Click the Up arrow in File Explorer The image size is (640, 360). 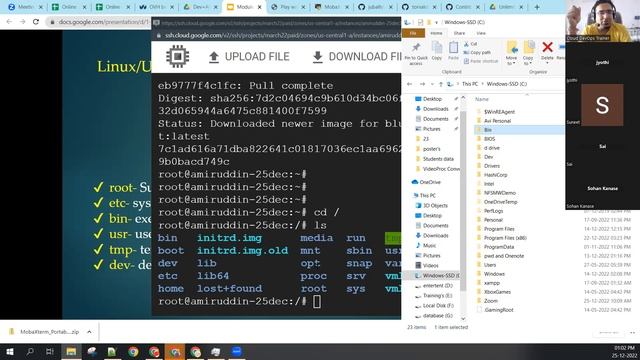coord(440,84)
